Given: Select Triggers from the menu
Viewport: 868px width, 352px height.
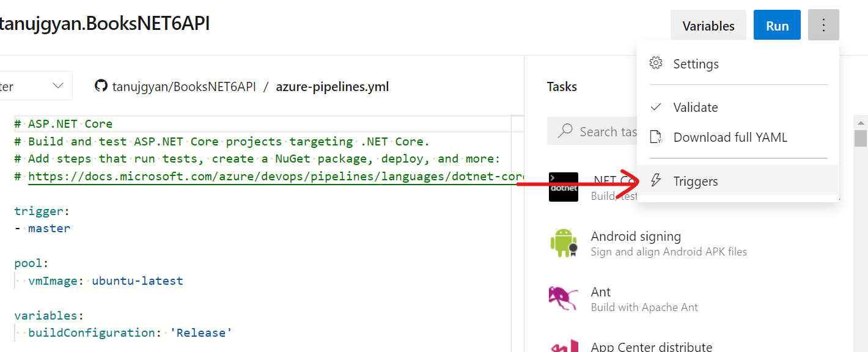Looking at the screenshot, I should [697, 181].
